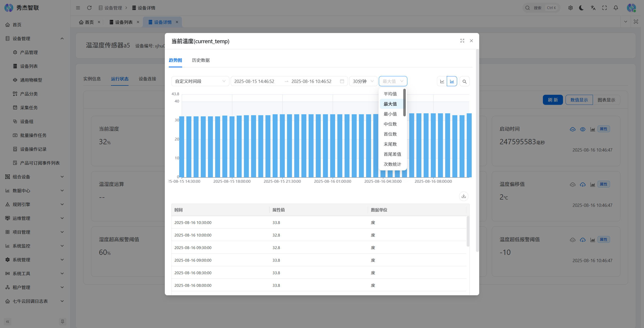644x328 pixels.
Task: Switch display mode to 图表显示
Action: tap(606, 100)
